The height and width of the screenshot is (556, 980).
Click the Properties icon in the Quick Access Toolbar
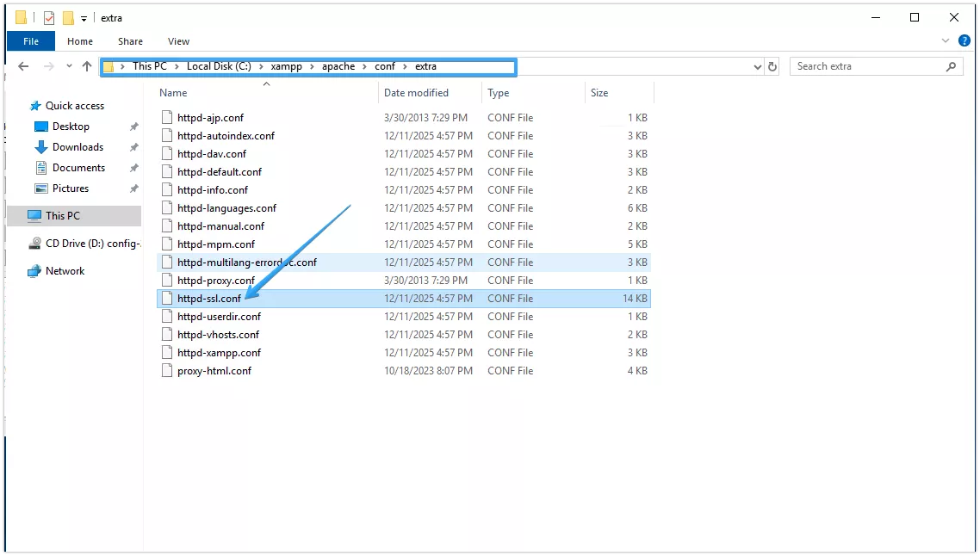pyautogui.click(x=47, y=17)
